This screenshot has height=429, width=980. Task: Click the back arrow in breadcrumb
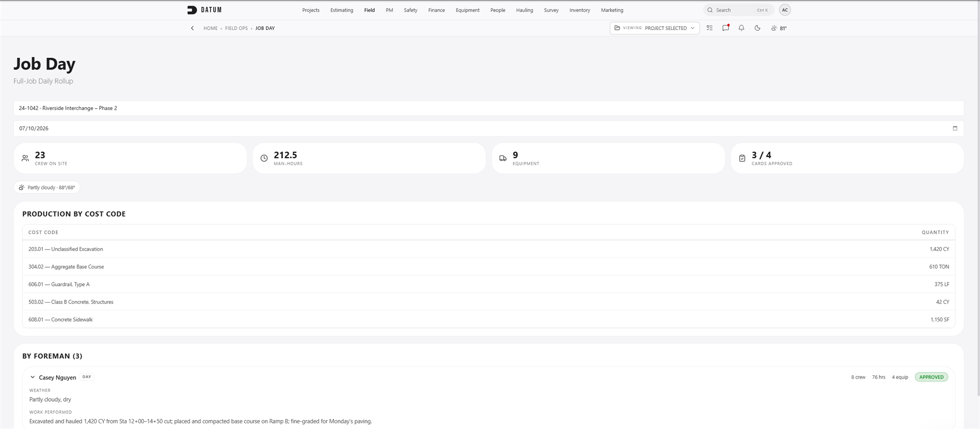click(x=192, y=28)
